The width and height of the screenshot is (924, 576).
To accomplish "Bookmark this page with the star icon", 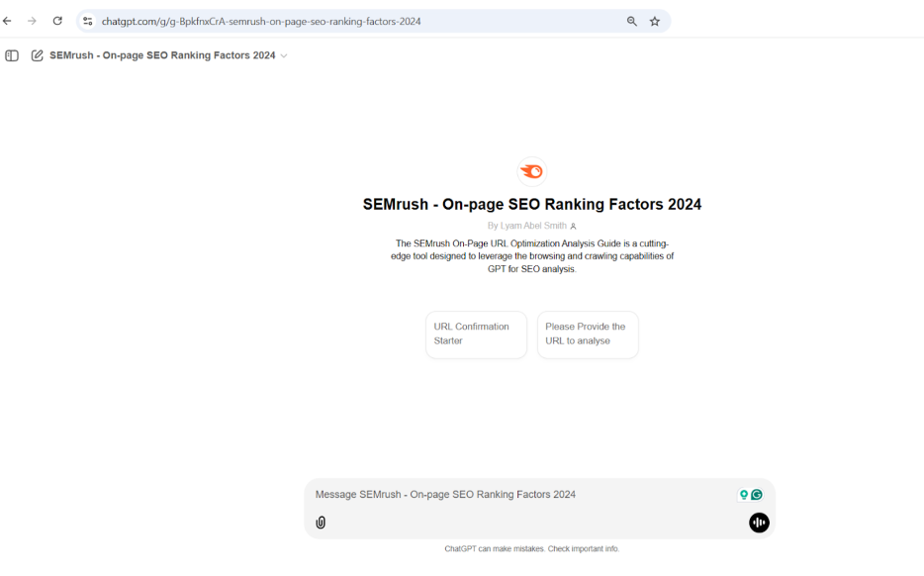I will [655, 21].
